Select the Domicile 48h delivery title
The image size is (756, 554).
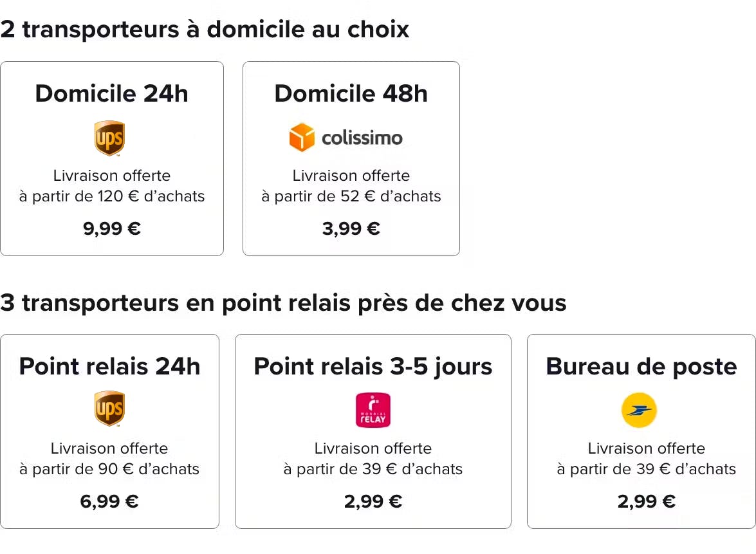(x=351, y=94)
